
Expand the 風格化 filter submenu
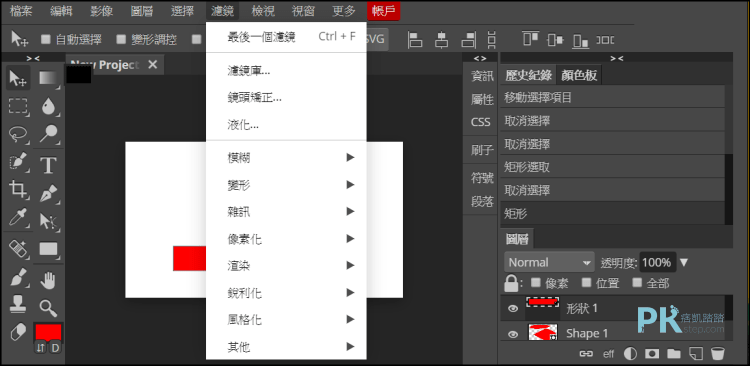pos(286,320)
